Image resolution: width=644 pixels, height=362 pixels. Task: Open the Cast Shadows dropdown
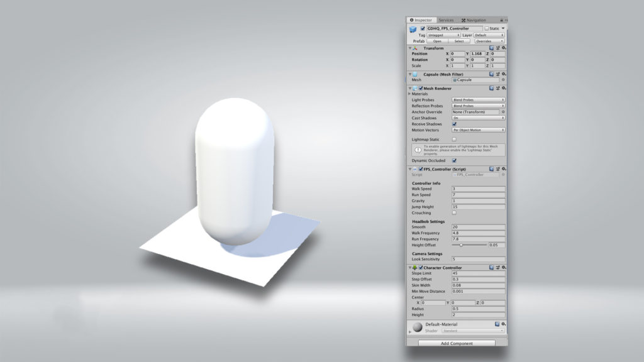point(479,117)
